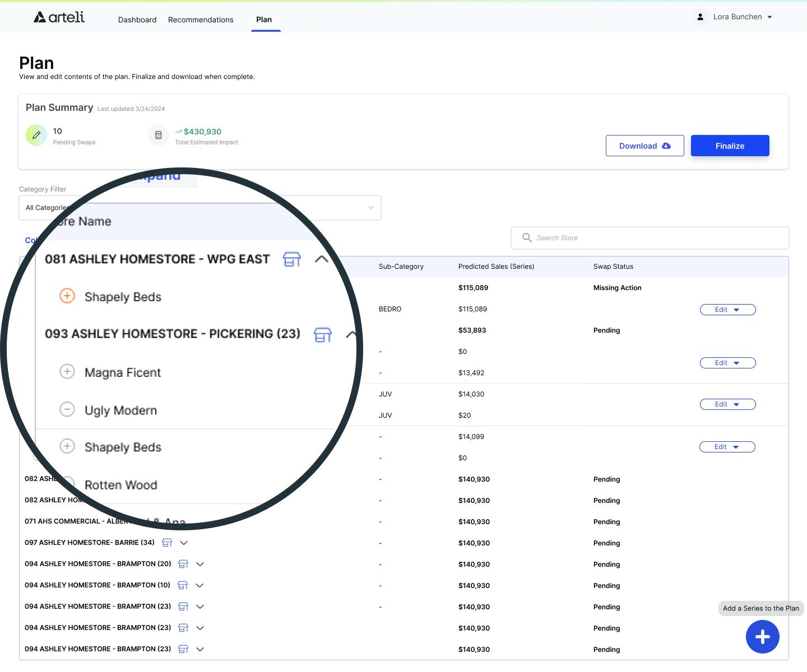Go to the Dashboard tab
Screen dimensions: 807x672
click(x=137, y=20)
